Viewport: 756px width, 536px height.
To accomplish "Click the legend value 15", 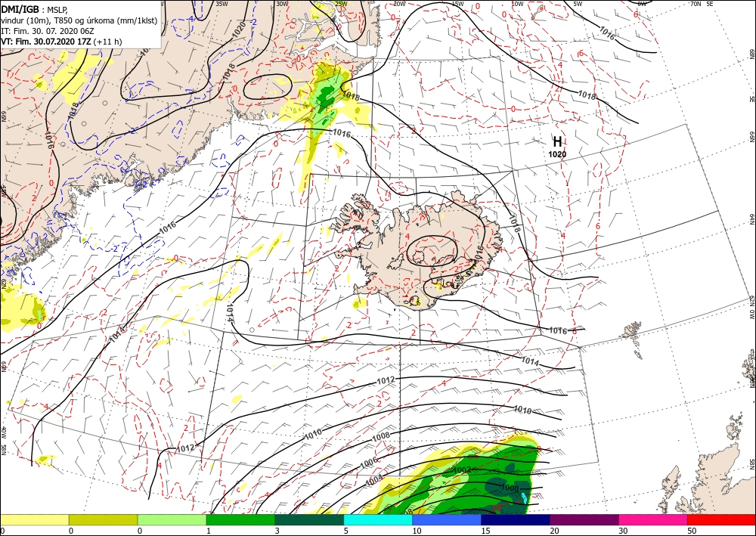I will pos(485,531).
